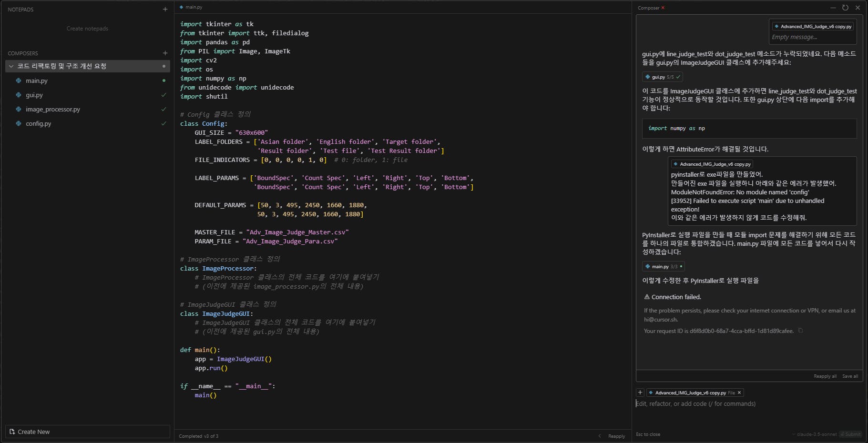Viewport: 868px width, 443px height.
Task: Click the class ImageJudgeGUI: line in the editor
Action: point(216,313)
